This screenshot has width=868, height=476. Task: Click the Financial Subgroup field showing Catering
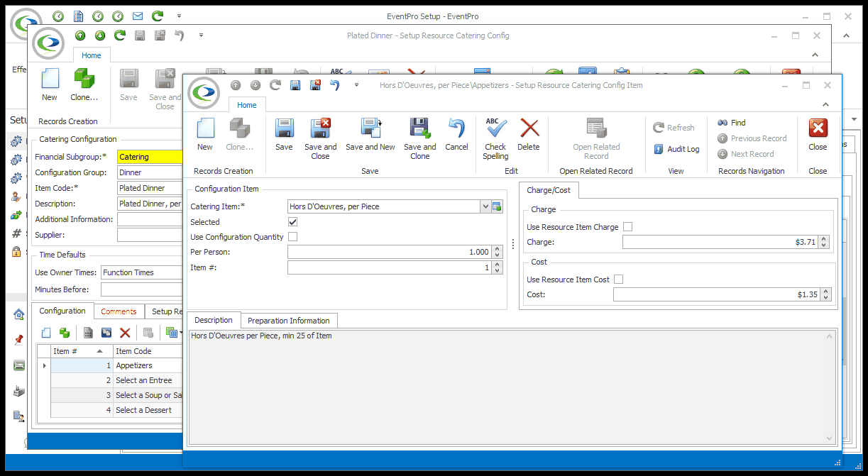point(150,157)
